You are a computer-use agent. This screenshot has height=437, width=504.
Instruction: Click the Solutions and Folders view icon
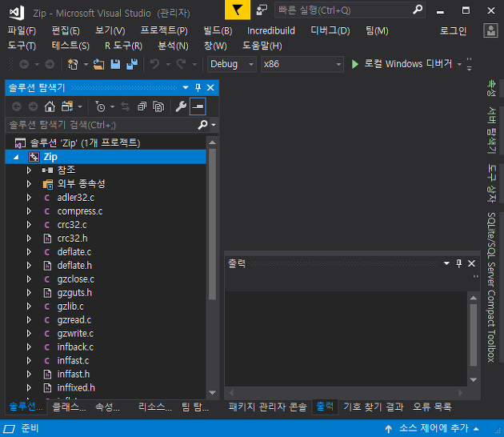point(67,106)
